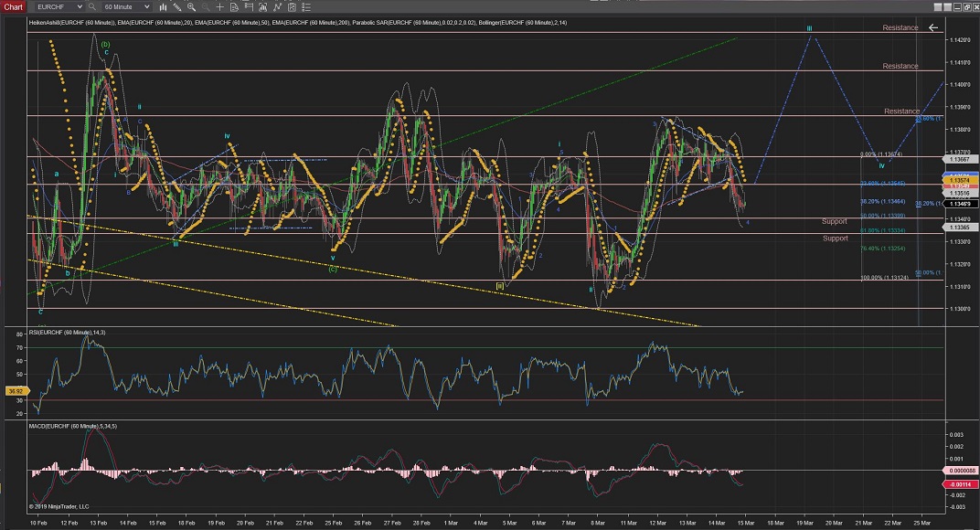Screen dimensions: 980x530
Task: Click the green (b) wave label
Action: (106, 45)
